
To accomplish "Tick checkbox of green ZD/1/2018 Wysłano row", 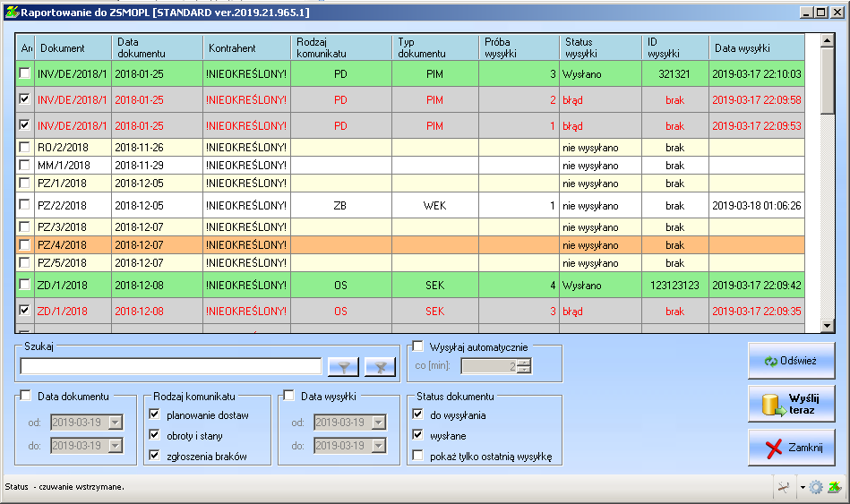I will [24, 285].
